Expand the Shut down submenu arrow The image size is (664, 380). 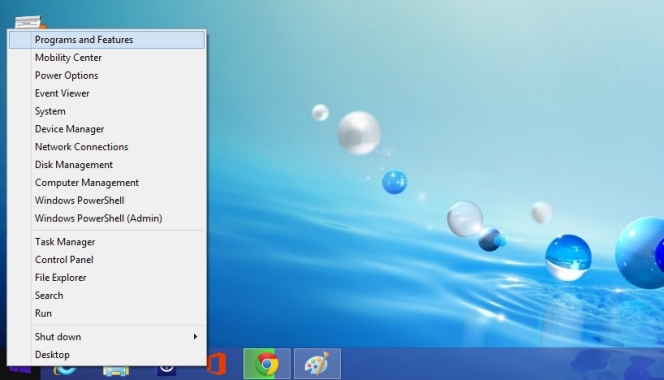[x=195, y=337]
